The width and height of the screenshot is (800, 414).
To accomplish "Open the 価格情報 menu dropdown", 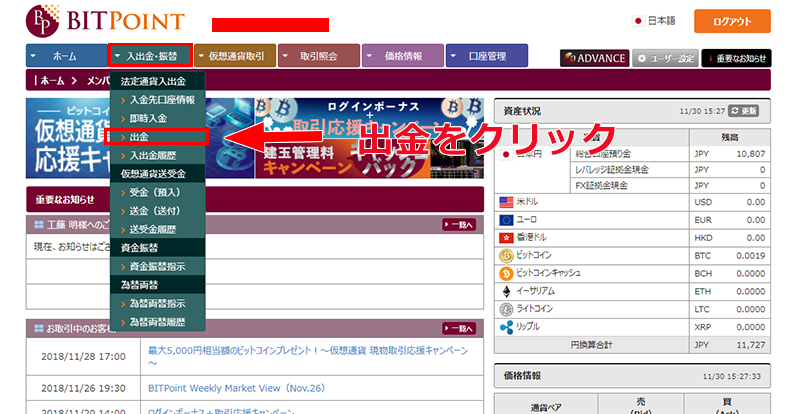I will point(403,56).
